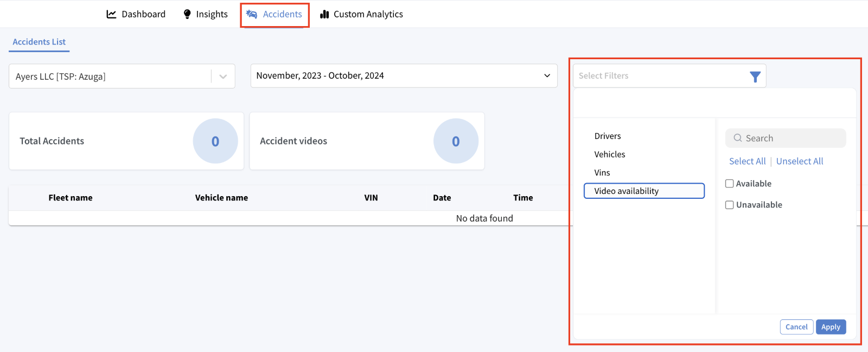Open the Insights tab
The height and width of the screenshot is (352, 868).
pos(206,14)
